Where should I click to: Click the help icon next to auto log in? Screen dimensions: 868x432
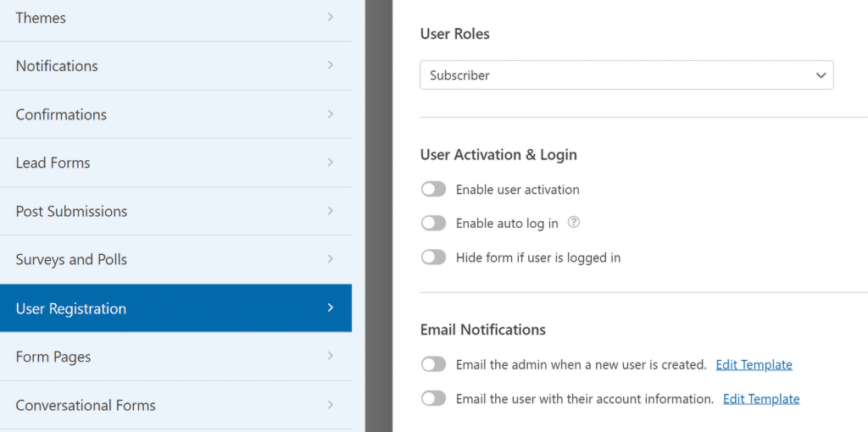point(574,223)
